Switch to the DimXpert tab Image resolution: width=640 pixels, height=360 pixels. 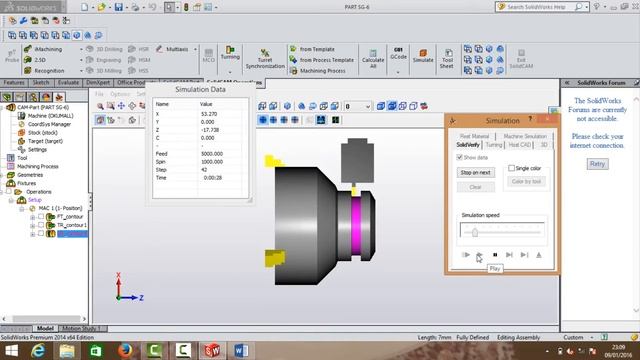(98, 82)
